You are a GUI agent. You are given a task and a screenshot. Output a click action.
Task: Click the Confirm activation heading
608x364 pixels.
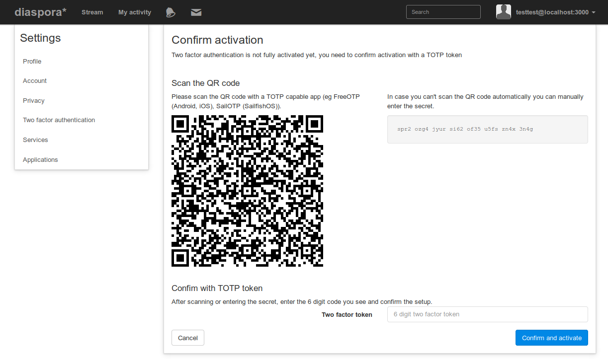(x=217, y=40)
